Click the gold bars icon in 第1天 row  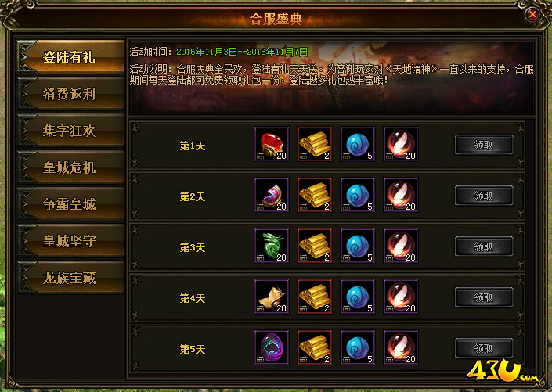315,144
